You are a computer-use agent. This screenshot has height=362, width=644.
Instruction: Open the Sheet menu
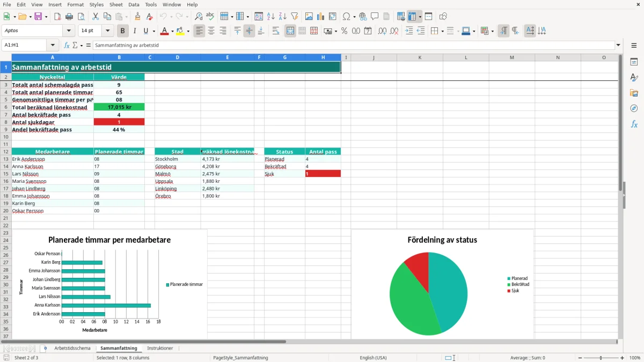116,4
